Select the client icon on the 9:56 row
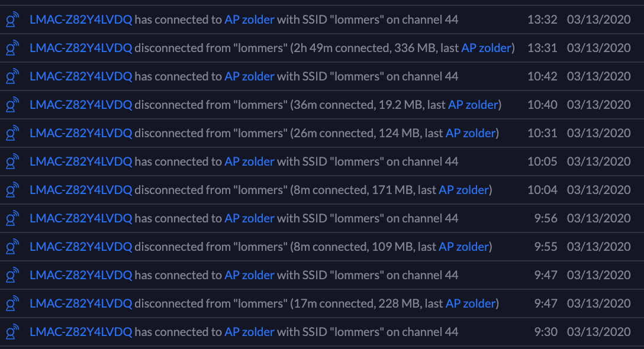644x349 pixels. coord(12,218)
